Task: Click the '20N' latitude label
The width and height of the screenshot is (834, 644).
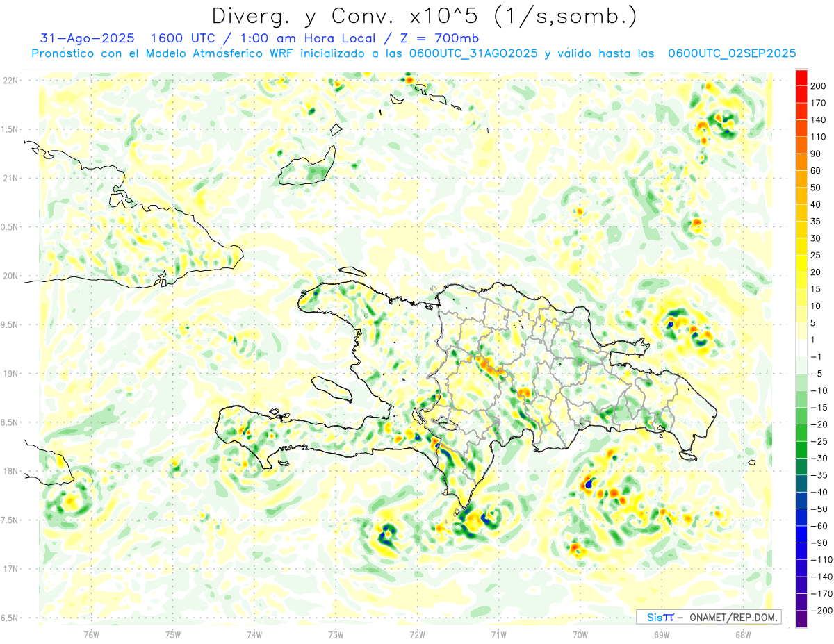Action: pos(10,276)
